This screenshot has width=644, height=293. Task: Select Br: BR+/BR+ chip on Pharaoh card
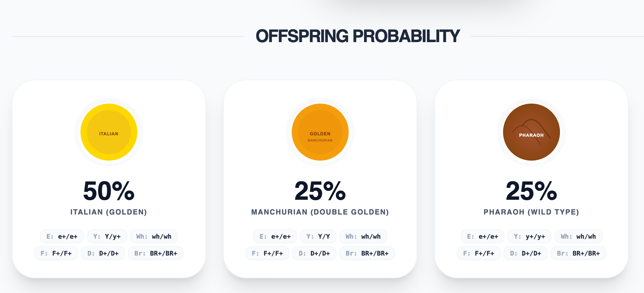point(578,253)
